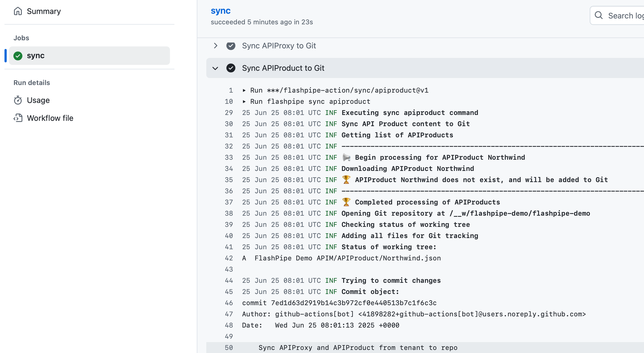Open the Sync APIProduct to Git step header
Screen dimensions: 644x353
(425, 68)
